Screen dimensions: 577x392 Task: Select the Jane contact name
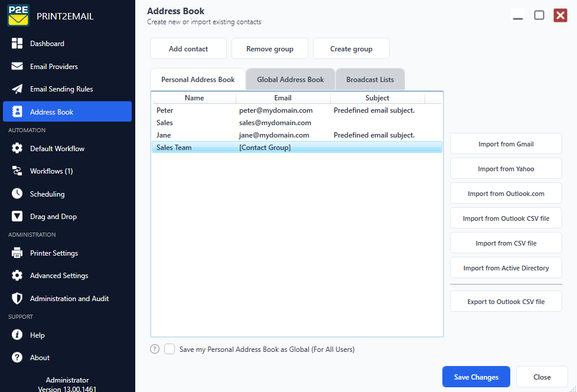pos(164,135)
